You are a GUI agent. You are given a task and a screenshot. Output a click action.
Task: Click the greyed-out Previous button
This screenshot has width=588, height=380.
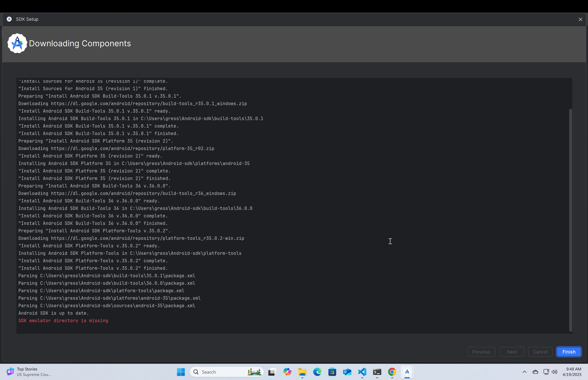click(481, 352)
